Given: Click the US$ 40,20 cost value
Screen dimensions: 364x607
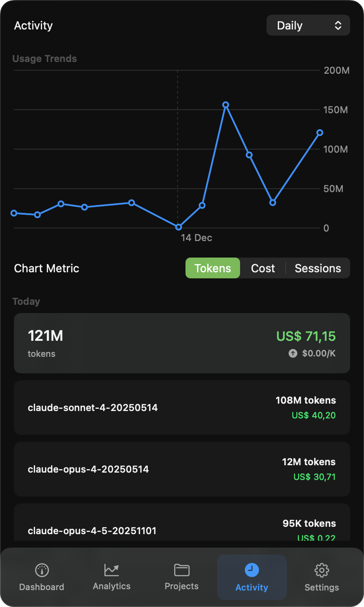Looking at the screenshot, I should (314, 415).
